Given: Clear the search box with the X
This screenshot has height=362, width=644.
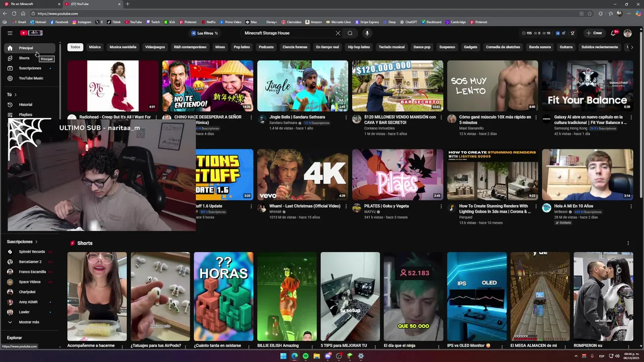Looking at the screenshot, I should [x=338, y=33].
